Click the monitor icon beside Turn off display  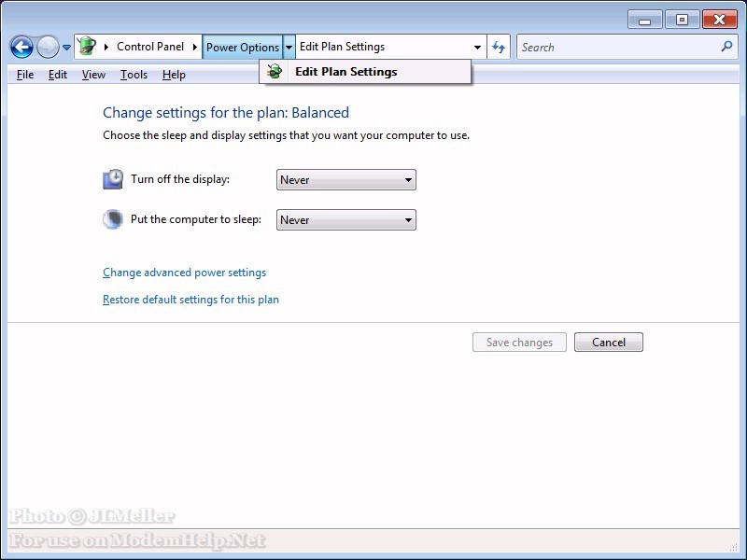click(112, 179)
